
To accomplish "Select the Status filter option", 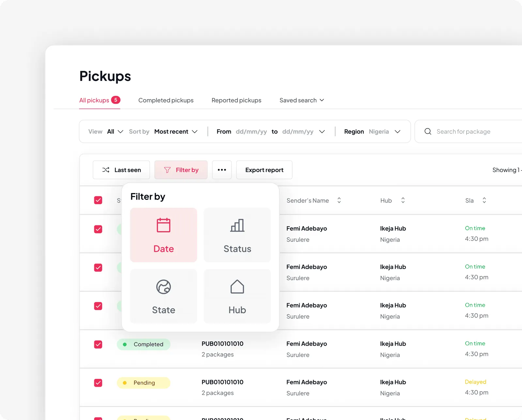I will (x=237, y=235).
